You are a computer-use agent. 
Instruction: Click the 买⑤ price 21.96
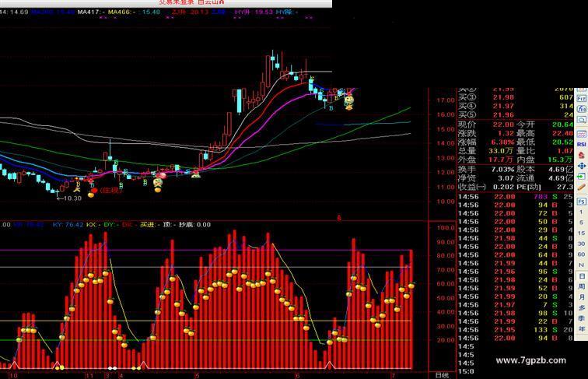click(503, 115)
